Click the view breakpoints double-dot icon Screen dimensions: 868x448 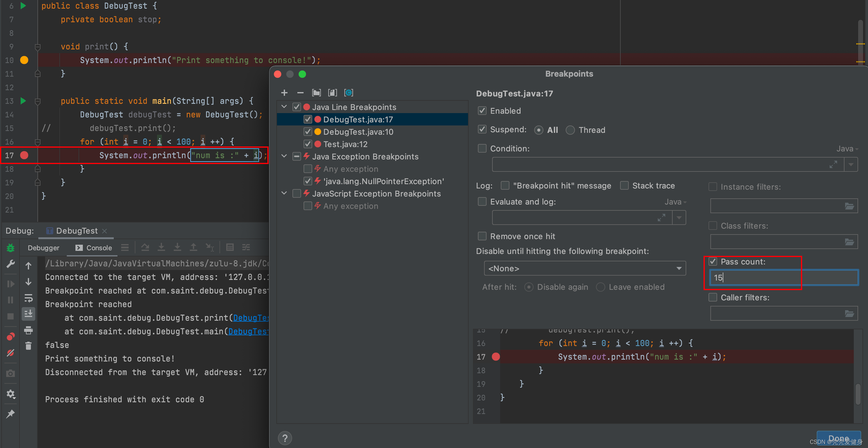click(x=11, y=336)
